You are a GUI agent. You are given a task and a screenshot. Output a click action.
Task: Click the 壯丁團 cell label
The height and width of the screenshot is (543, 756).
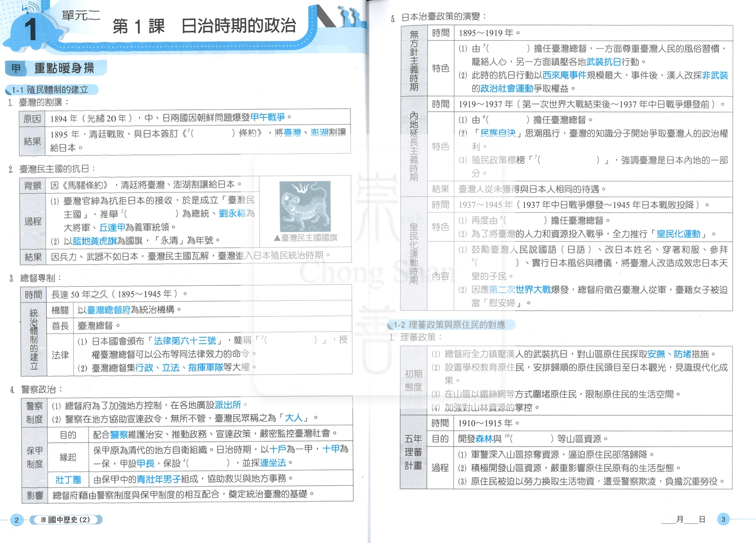[x=68, y=480]
